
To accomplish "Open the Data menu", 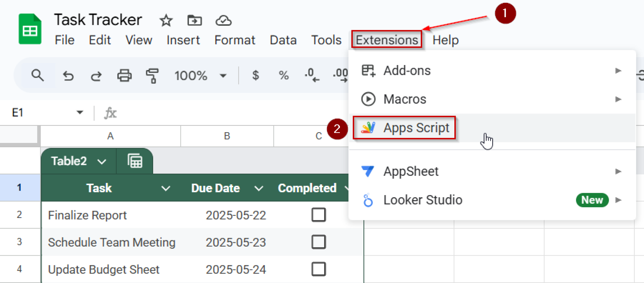I will pos(283,40).
